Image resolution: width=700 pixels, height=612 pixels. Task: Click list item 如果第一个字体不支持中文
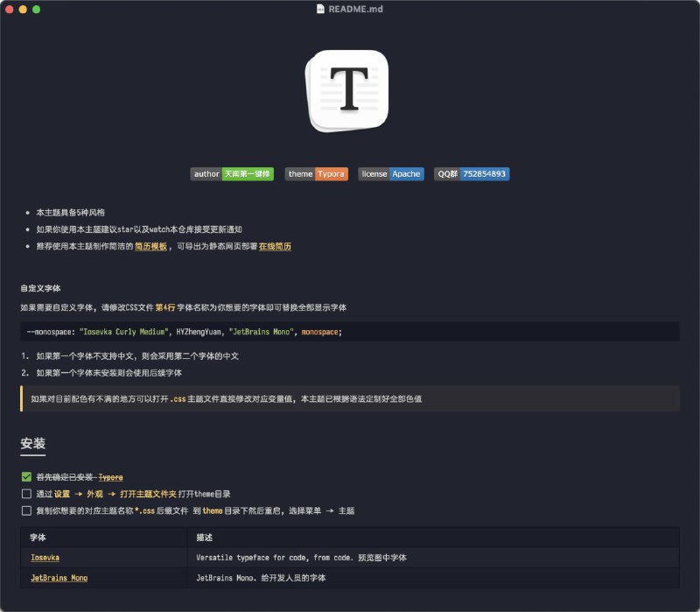[x=137, y=356]
